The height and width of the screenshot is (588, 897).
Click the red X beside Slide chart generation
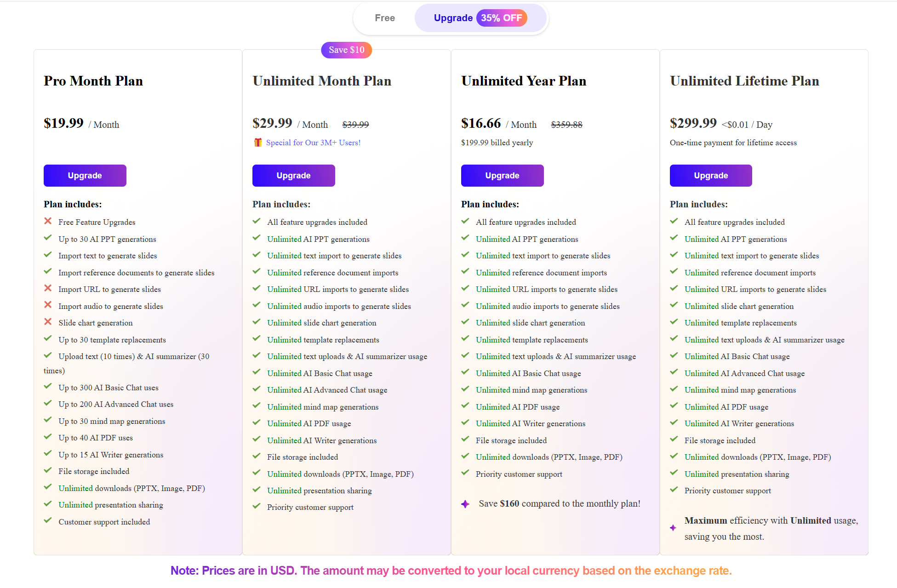tap(48, 321)
